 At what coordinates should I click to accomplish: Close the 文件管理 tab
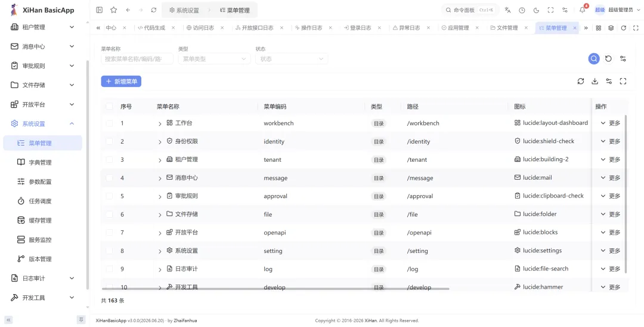[x=526, y=28]
